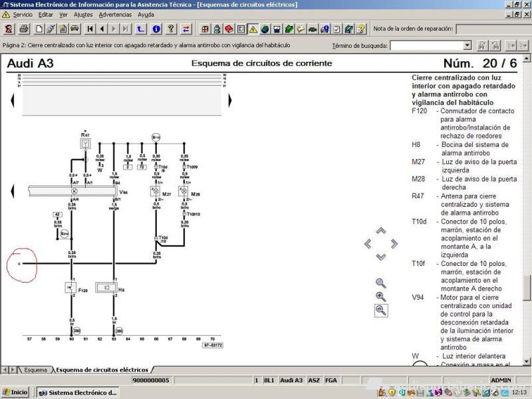Click the yellow warning wiring diagram icon
This screenshot has height=399, width=532.
[253, 29]
